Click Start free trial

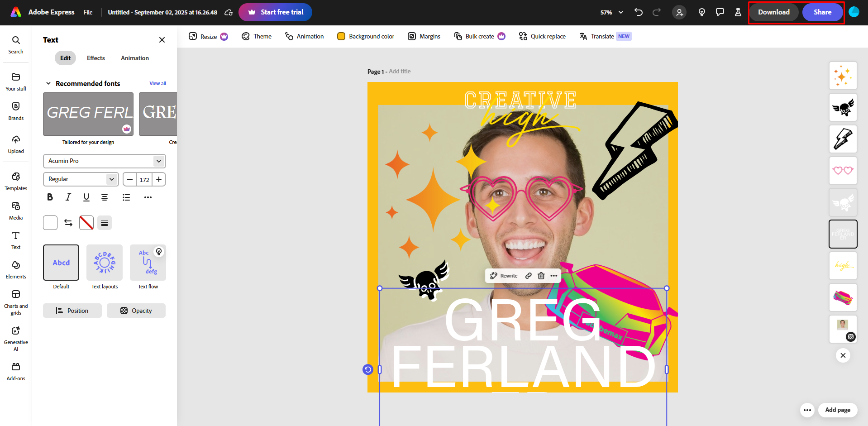point(275,12)
